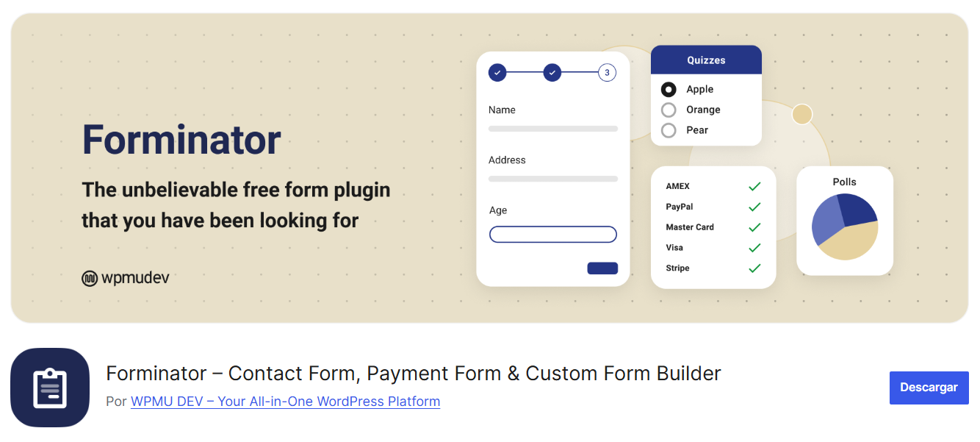Deselect the Apple quiz option
980x442 pixels.
pyautogui.click(x=669, y=89)
